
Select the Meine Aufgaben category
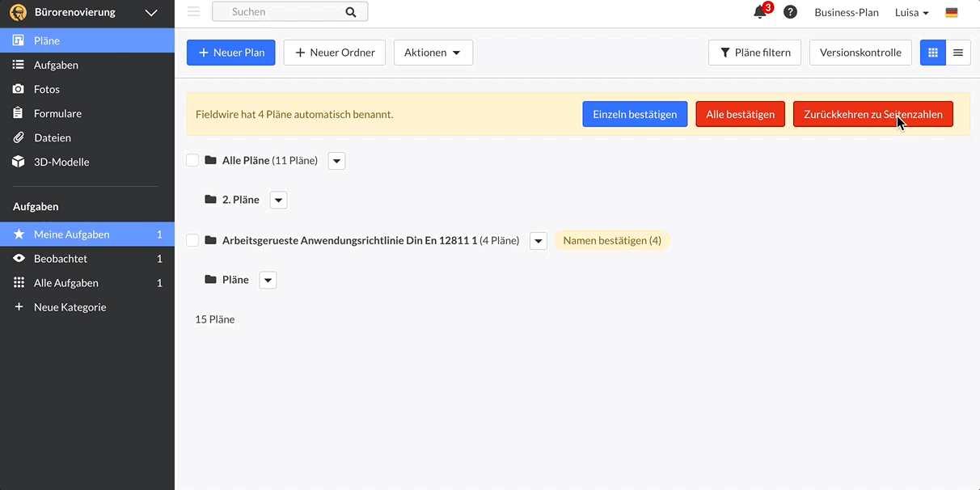(x=87, y=234)
